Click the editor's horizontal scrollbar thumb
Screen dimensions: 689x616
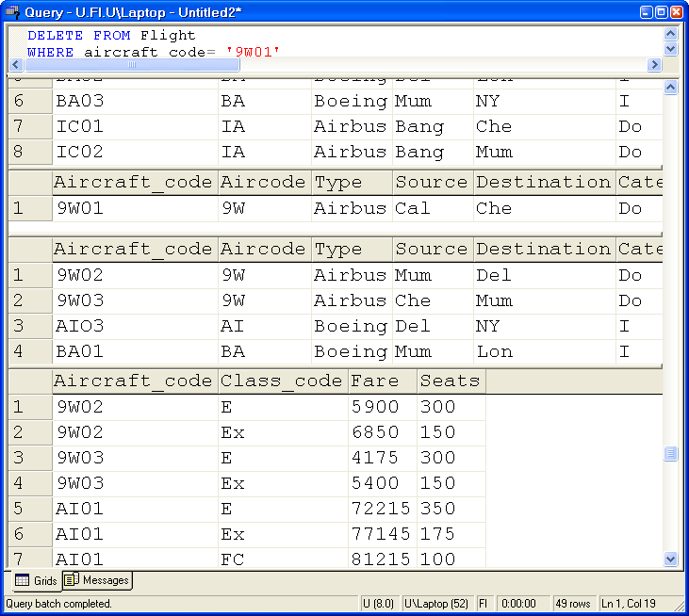[132, 65]
